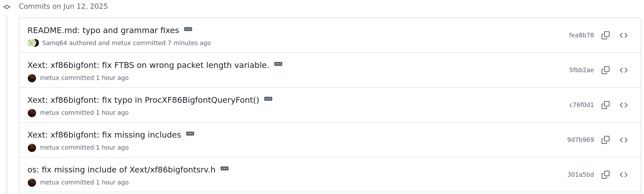Expand ProcXF86BigfontQueryFont commit description
The image size is (644, 194).
tap(268, 99)
